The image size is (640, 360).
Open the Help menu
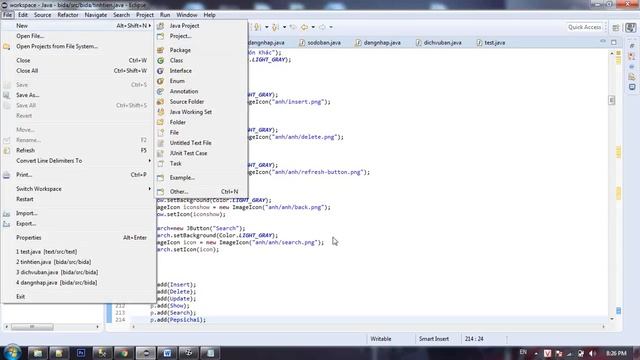click(x=209, y=15)
